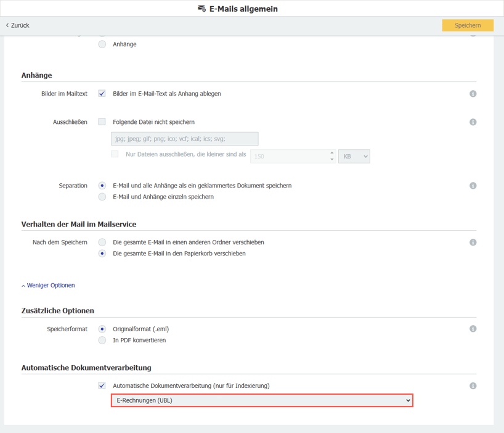
Task: Open the E-Rechnungen (UBL) dropdown
Action: pos(262,401)
